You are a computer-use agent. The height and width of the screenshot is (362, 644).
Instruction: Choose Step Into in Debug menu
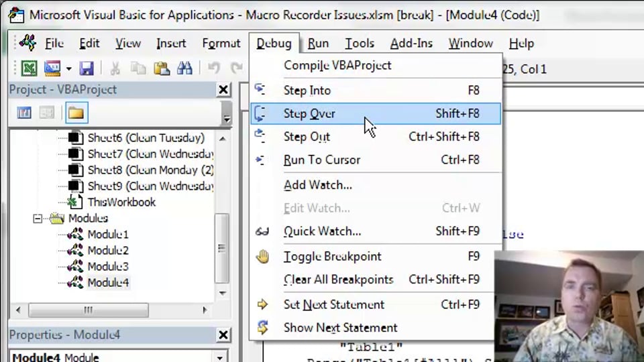[x=376, y=90]
